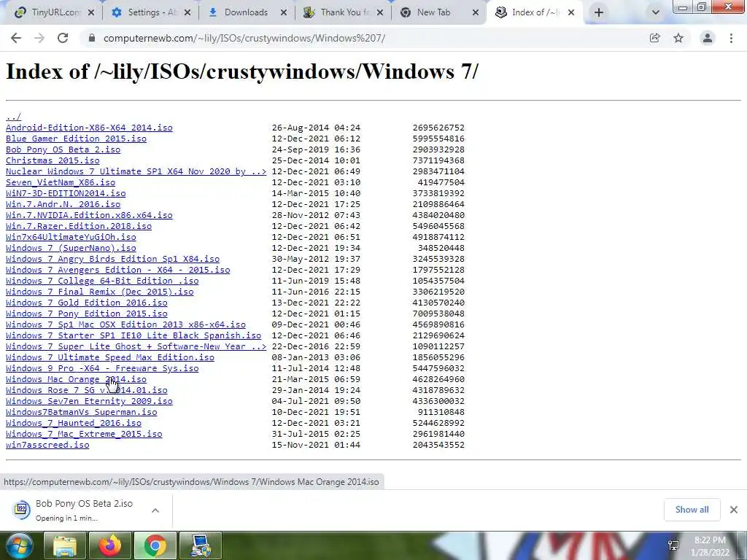Switch to the Thank You tab
The width and height of the screenshot is (747, 560).
pyautogui.click(x=338, y=12)
